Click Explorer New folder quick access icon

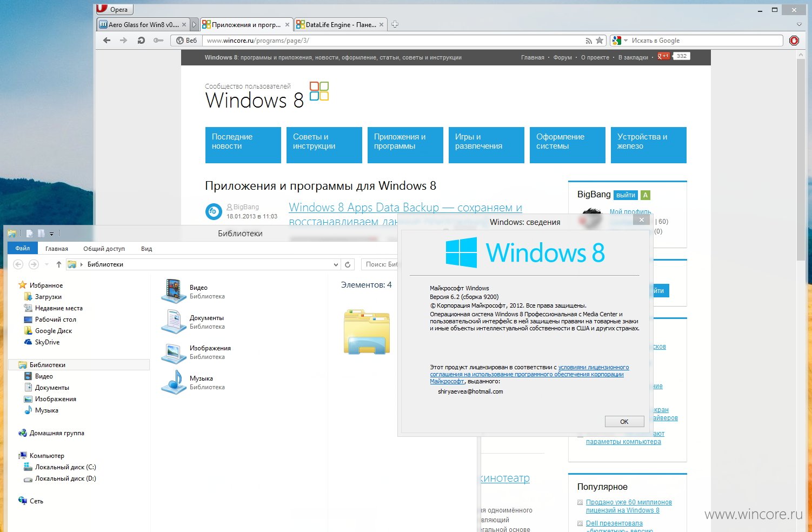click(41, 234)
